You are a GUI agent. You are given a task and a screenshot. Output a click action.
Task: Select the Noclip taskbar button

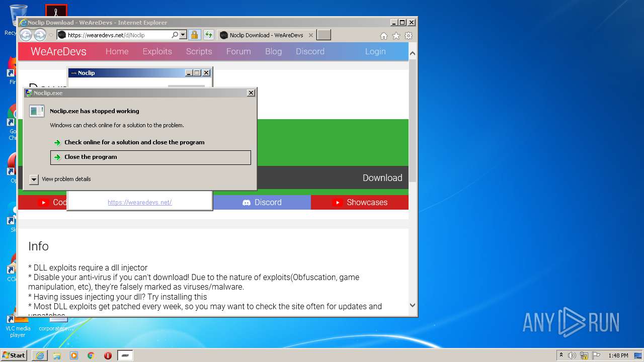tap(125, 355)
